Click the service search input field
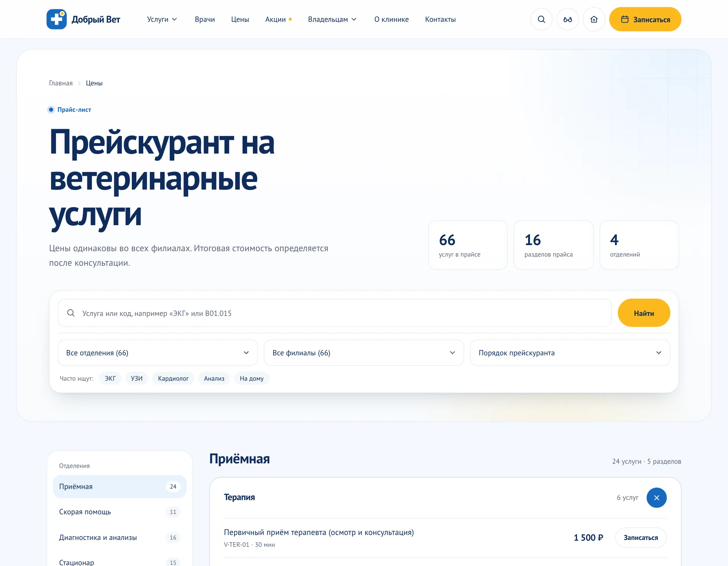This screenshot has height=566, width=728. click(x=334, y=313)
